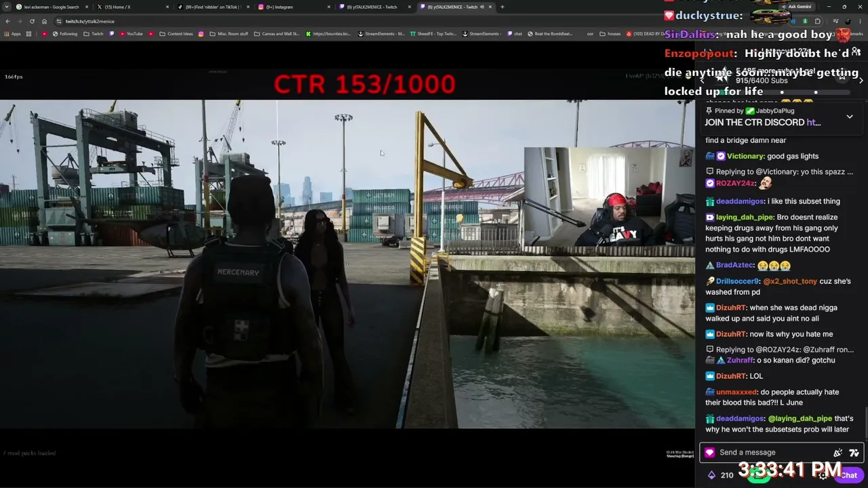868x488 pixels.
Task: Open BradAztec's chat profile
Action: (x=735, y=266)
